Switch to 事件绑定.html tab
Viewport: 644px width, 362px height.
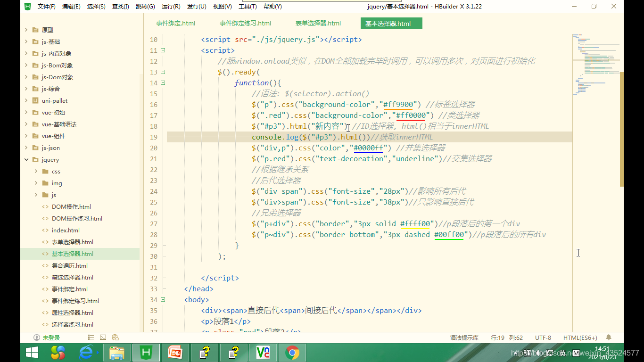[175, 23]
